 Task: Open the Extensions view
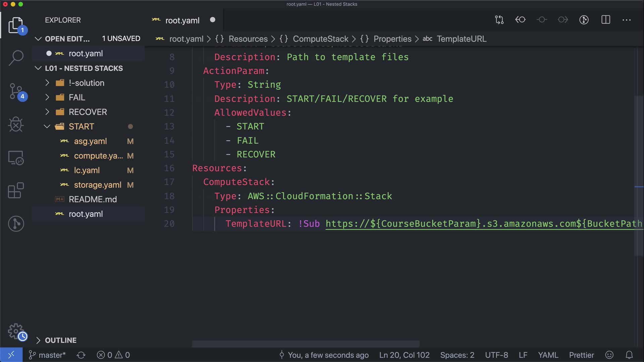(16, 190)
